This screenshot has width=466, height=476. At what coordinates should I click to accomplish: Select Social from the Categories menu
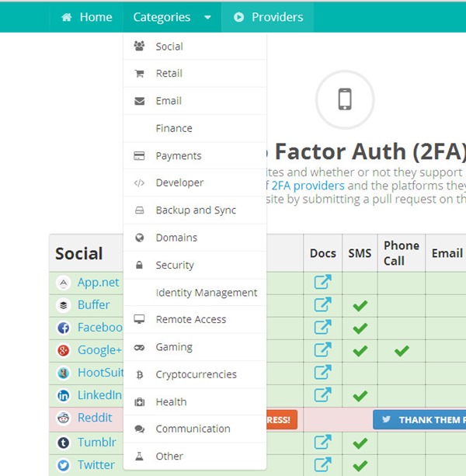click(x=169, y=47)
